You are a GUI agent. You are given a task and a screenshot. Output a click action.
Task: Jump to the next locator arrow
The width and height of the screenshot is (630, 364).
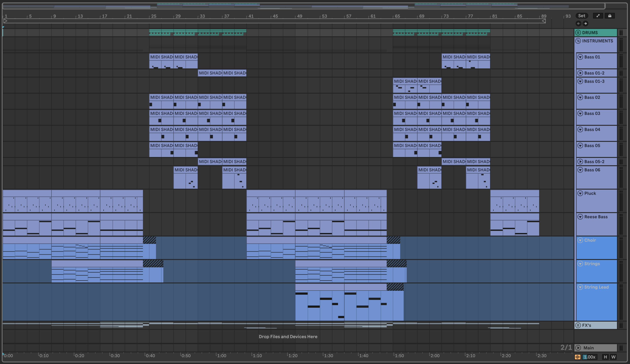pos(585,23)
